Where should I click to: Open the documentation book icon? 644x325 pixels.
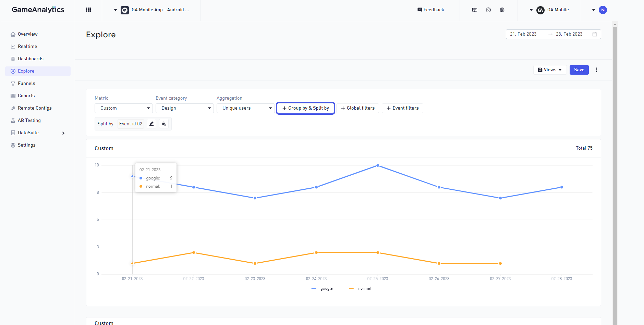coord(475,10)
